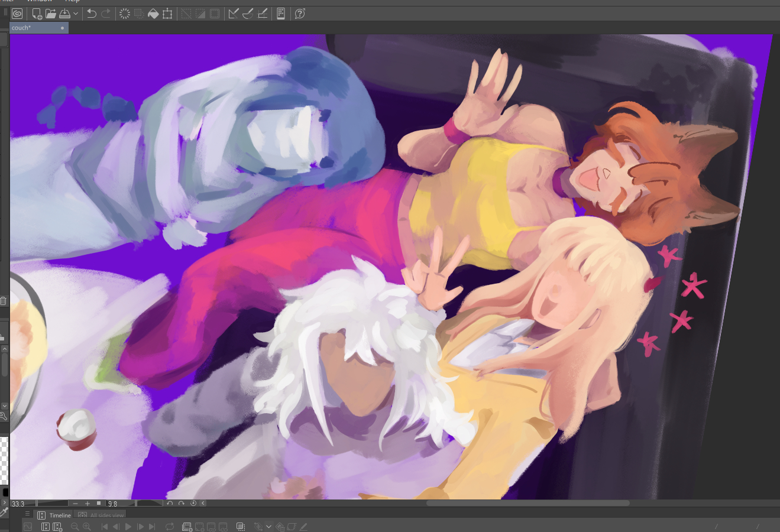Create a new canvas document
Viewport: 780px width, 532px height.
point(37,14)
